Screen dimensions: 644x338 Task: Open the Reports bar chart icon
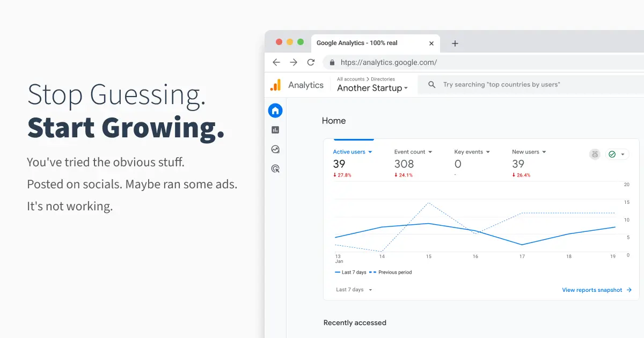[x=275, y=130]
